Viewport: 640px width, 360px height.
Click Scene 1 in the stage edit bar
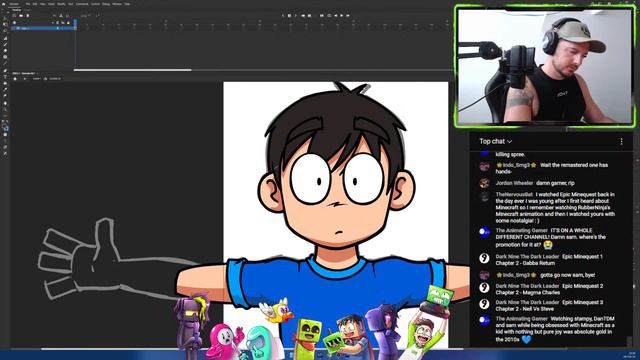(36, 79)
